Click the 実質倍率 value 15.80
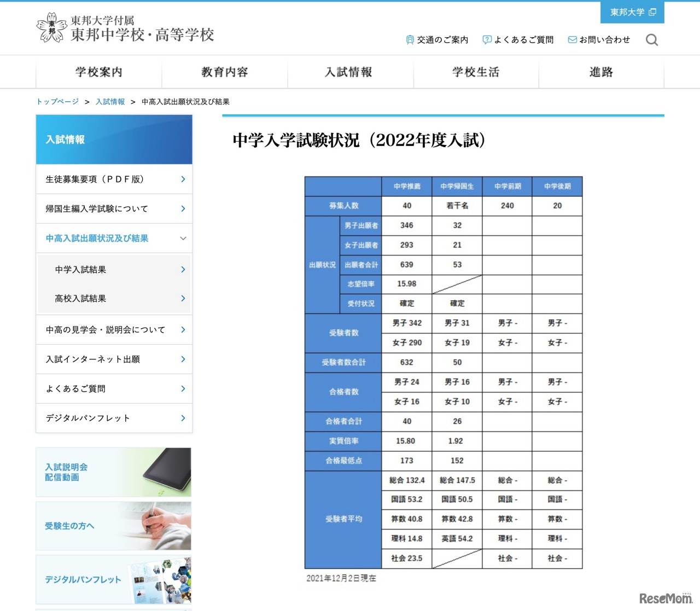 (x=407, y=441)
